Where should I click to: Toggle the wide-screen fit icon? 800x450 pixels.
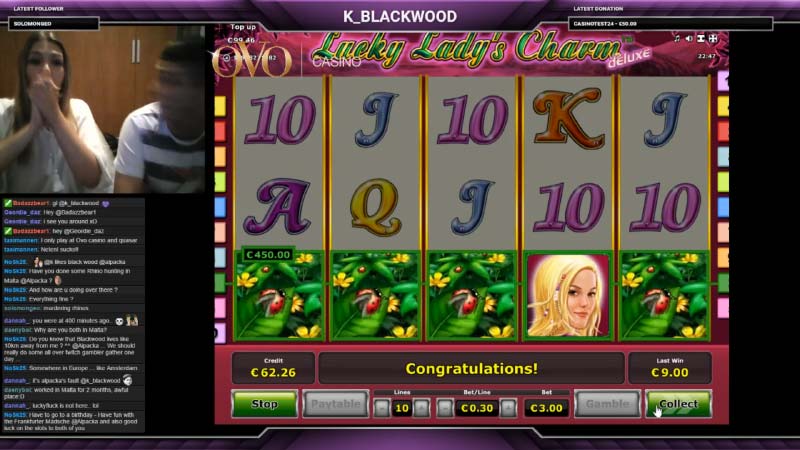click(701, 39)
